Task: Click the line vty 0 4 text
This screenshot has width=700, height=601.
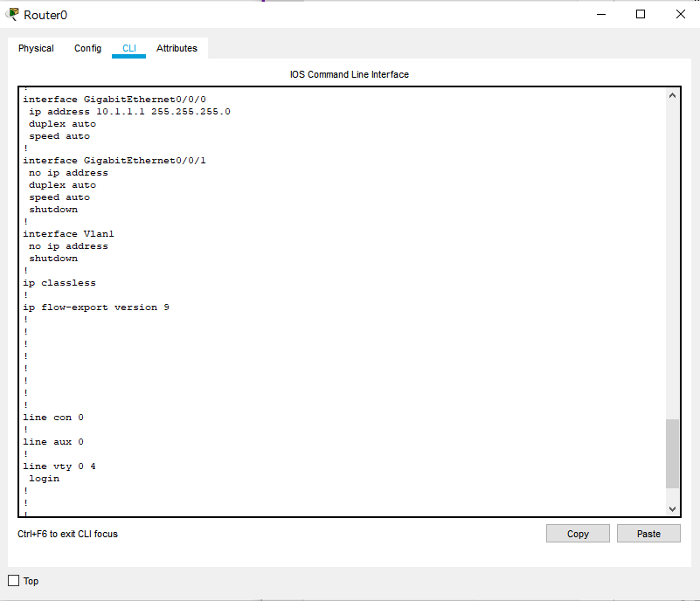Action: 60,466
